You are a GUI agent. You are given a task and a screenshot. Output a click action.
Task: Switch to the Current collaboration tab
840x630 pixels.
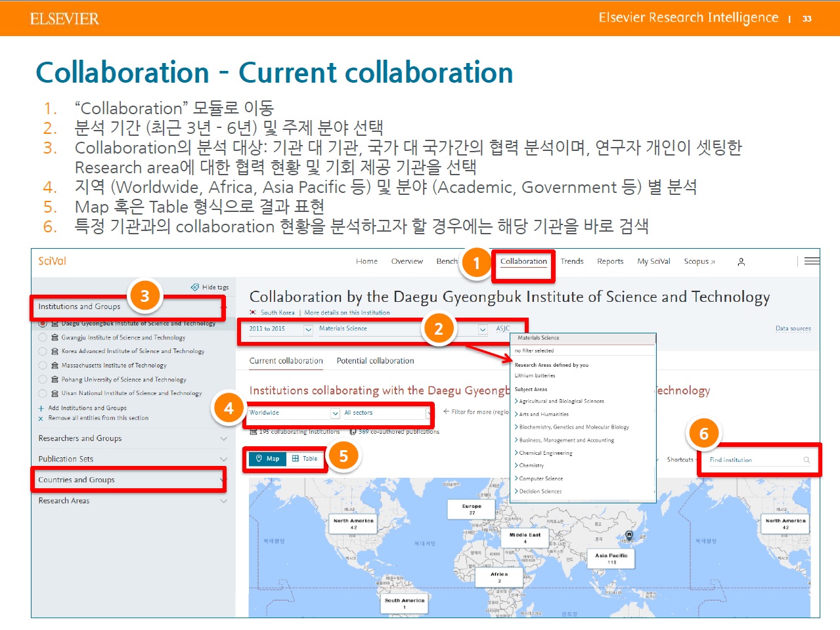[x=286, y=361]
